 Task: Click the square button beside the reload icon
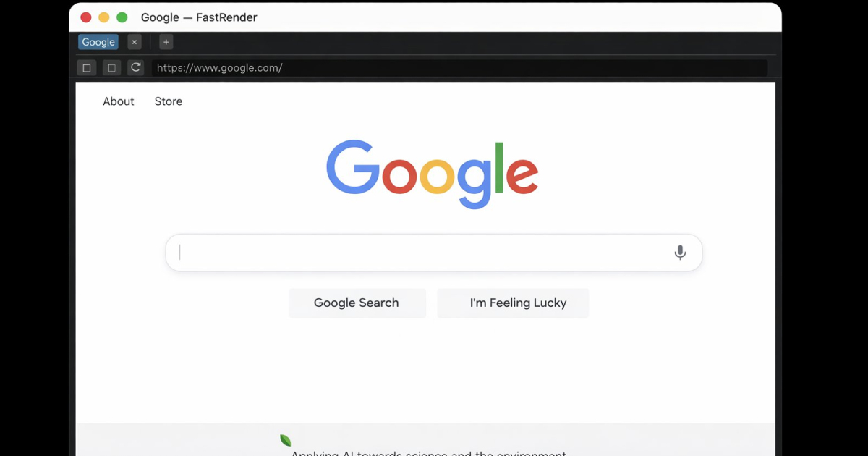[111, 67]
